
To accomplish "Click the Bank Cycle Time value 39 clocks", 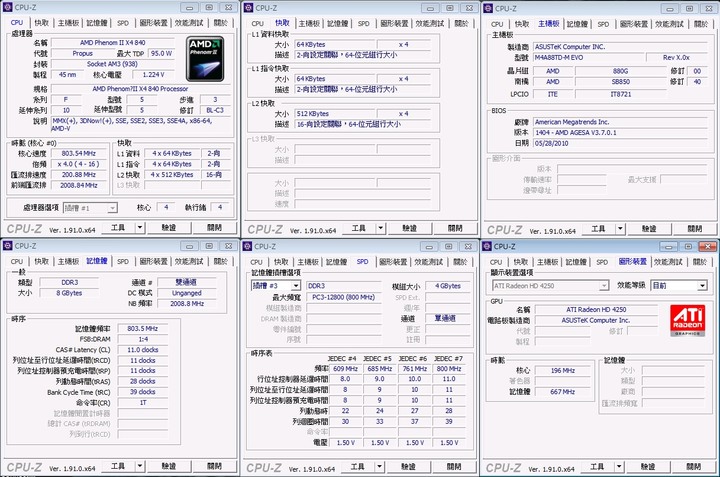I will 143,392.
